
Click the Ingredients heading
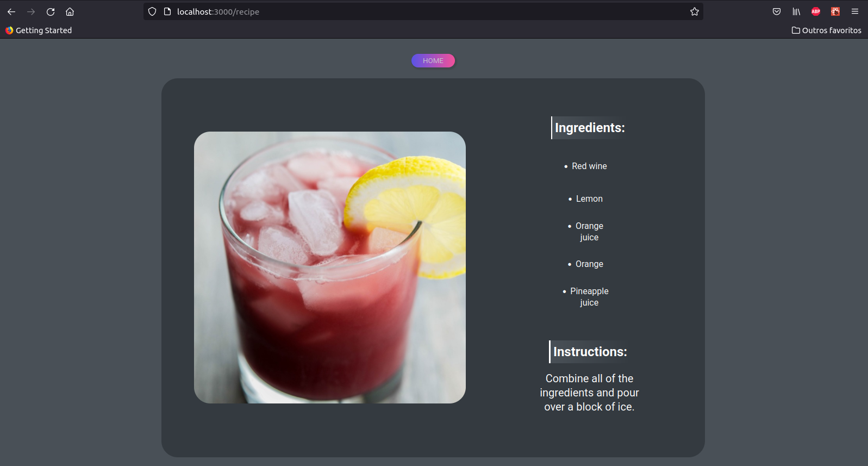pyautogui.click(x=589, y=128)
